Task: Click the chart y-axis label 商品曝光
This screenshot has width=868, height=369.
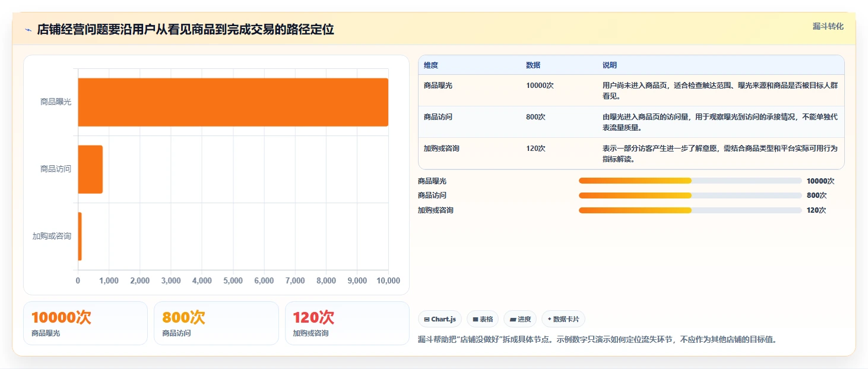Action: (56, 102)
